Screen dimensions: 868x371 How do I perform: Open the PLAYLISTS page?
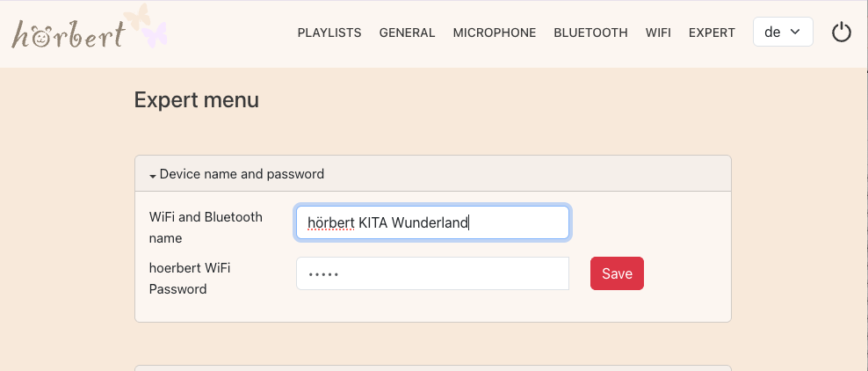[329, 33]
